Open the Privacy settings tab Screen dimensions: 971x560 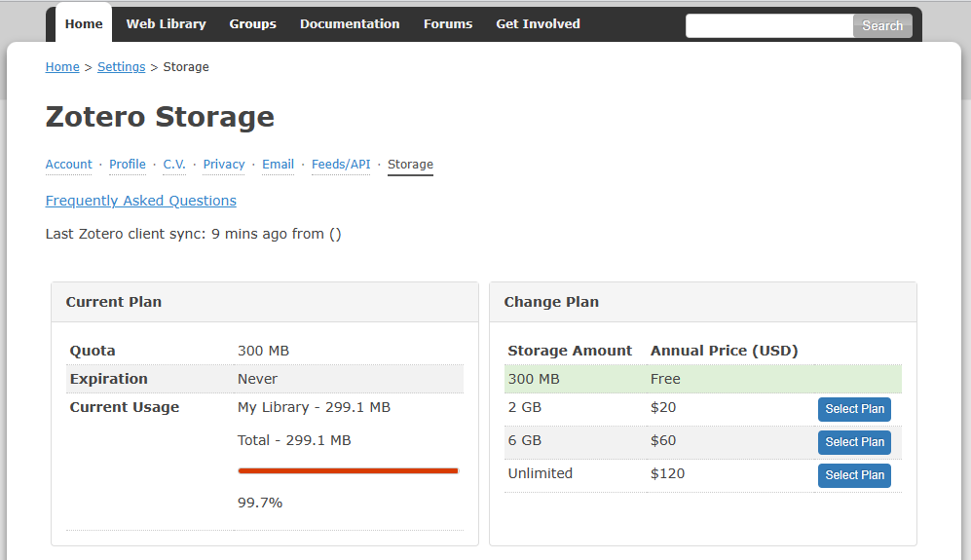coord(224,165)
